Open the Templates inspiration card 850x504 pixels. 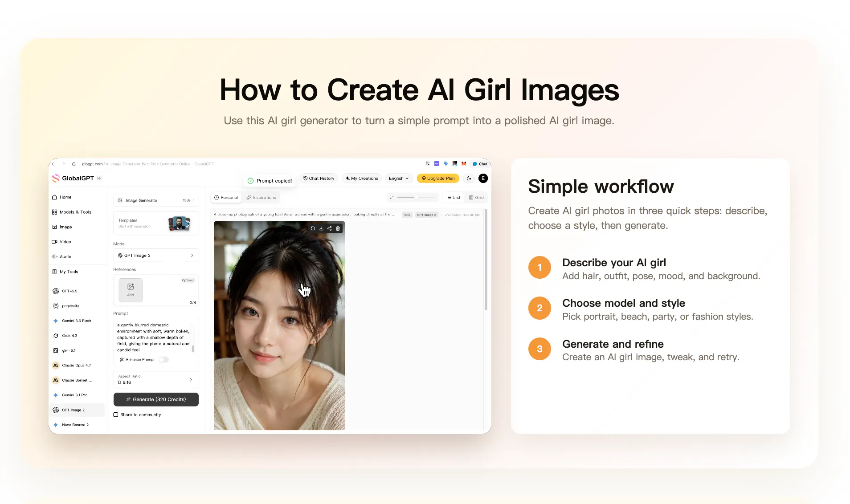(x=156, y=223)
